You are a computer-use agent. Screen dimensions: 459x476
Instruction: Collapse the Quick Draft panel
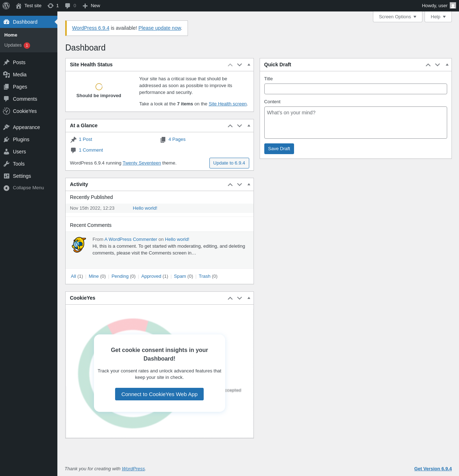point(447,65)
